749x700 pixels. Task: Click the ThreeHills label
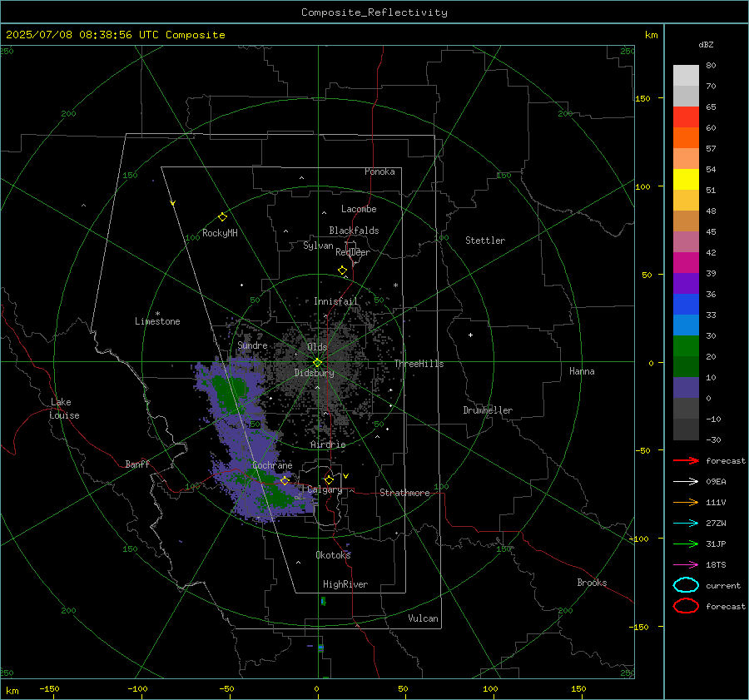click(x=419, y=364)
